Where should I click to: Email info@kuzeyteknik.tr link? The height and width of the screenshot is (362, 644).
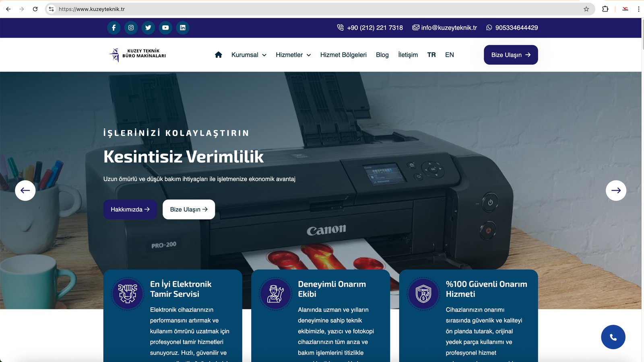click(x=449, y=28)
